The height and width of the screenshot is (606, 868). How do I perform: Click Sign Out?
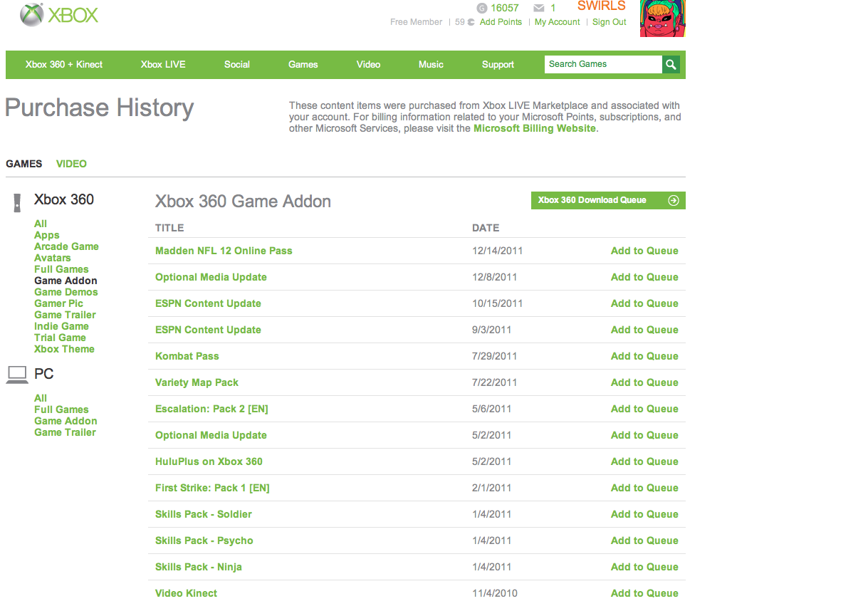(610, 22)
